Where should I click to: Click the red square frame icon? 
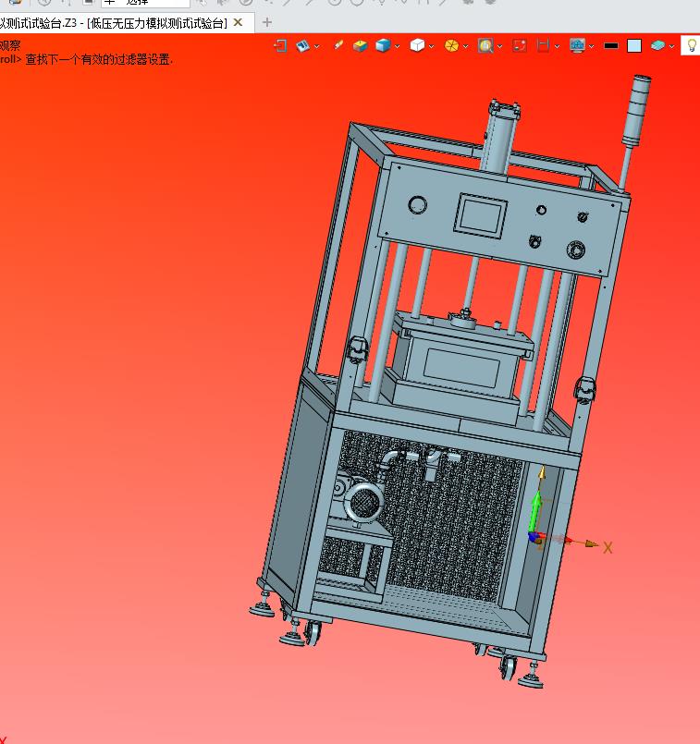tap(520, 45)
